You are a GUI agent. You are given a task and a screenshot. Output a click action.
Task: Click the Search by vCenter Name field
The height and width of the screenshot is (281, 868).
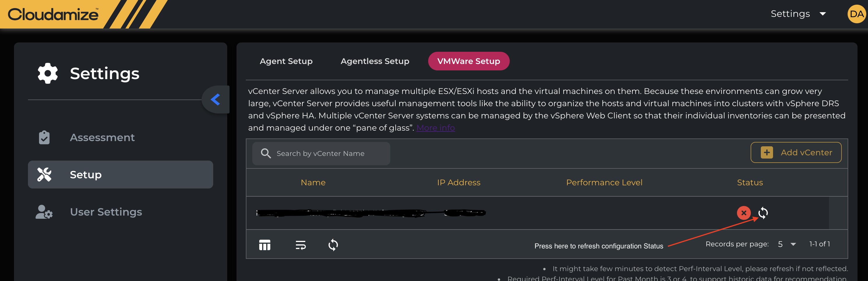pos(321,154)
